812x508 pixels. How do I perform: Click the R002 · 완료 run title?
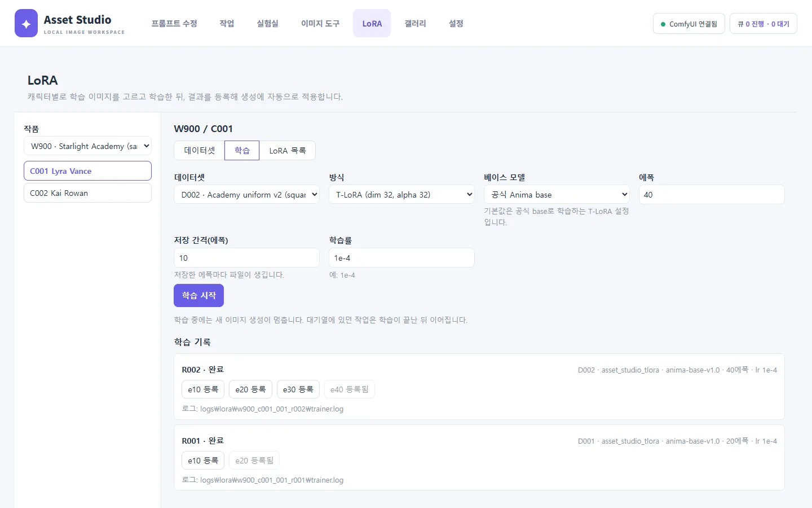pyautogui.click(x=202, y=370)
